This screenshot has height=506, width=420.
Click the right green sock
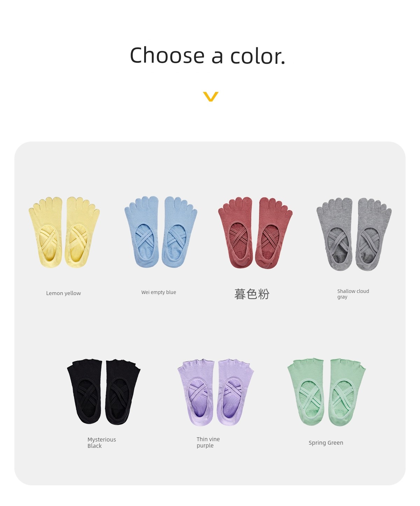(347, 392)
